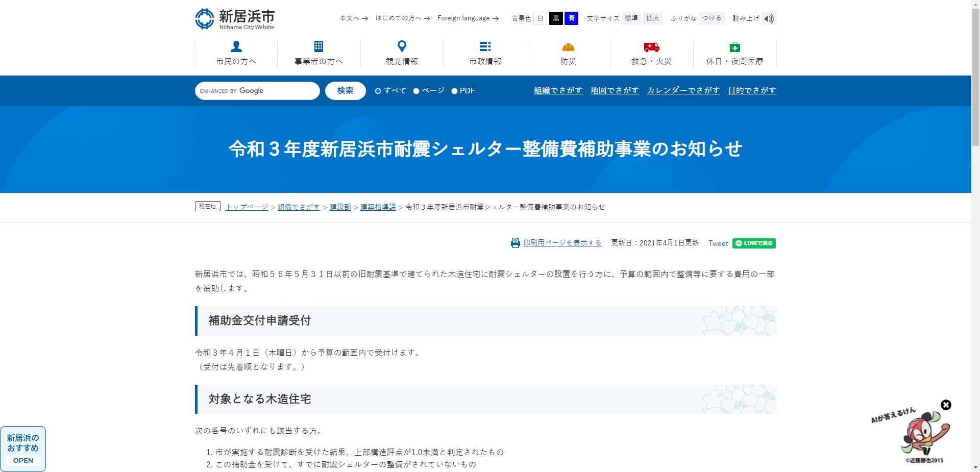This screenshot has height=472, width=980.
Task: Select the すべて search radio button
Action: (x=378, y=90)
